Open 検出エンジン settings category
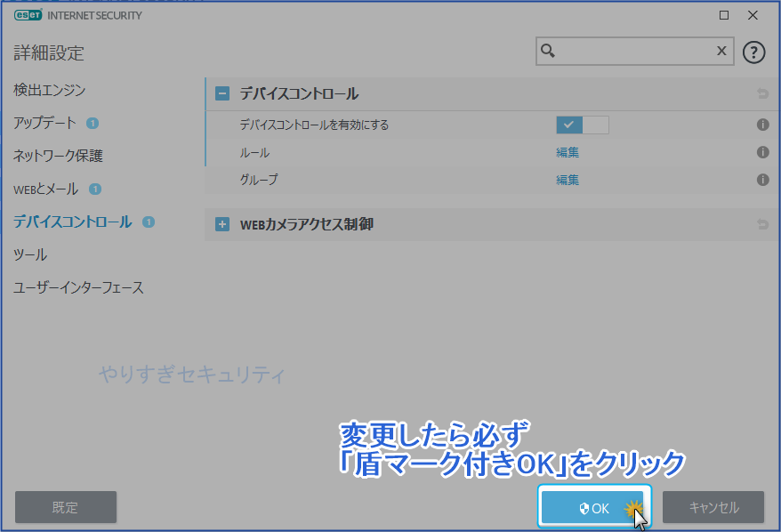Screen dimensions: 781x532 (49, 90)
